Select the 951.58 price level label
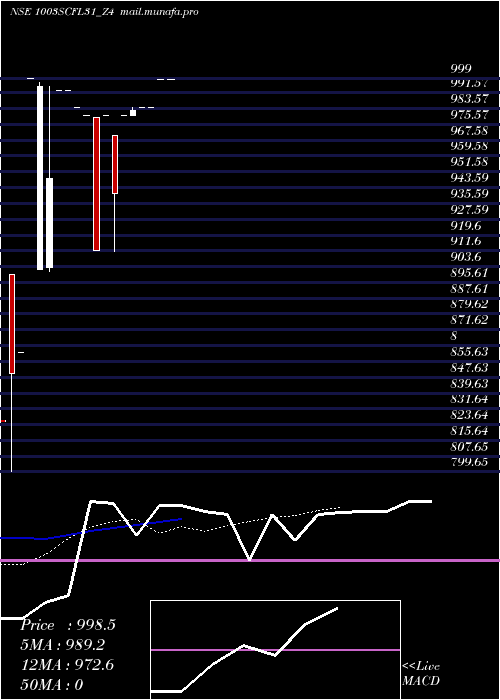This screenshot has width=500, height=700. [469, 162]
